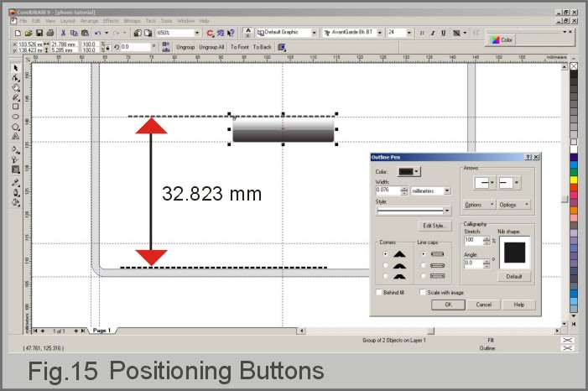The height and width of the screenshot is (391, 588).
Task: Click the Cut scissors icon
Action: point(63,33)
